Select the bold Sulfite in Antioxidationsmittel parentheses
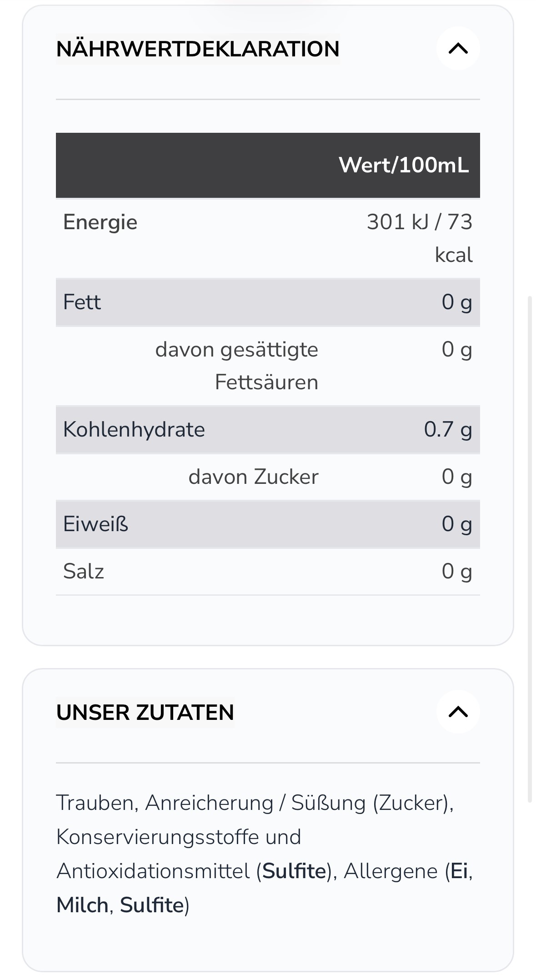The width and height of the screenshot is (536, 980). pyautogui.click(x=294, y=871)
